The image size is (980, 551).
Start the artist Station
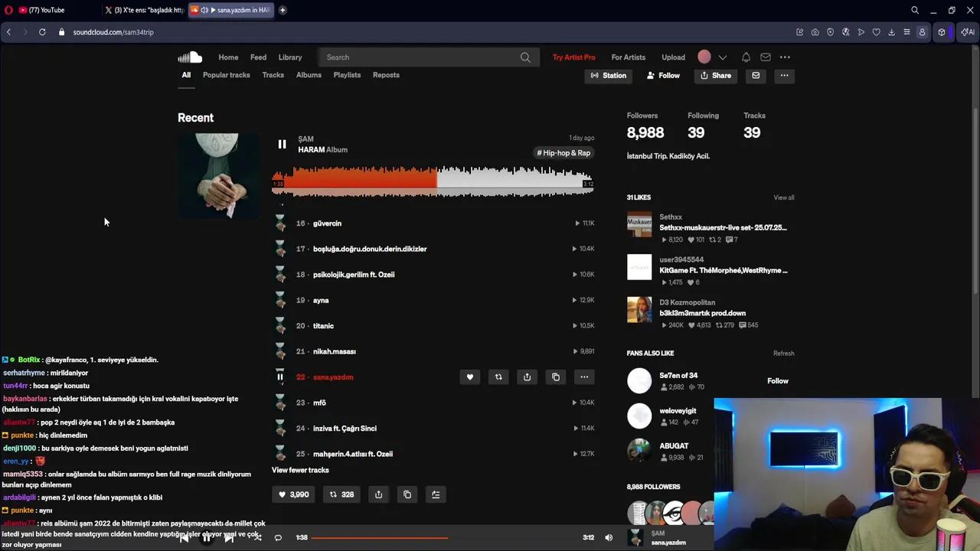coord(609,75)
